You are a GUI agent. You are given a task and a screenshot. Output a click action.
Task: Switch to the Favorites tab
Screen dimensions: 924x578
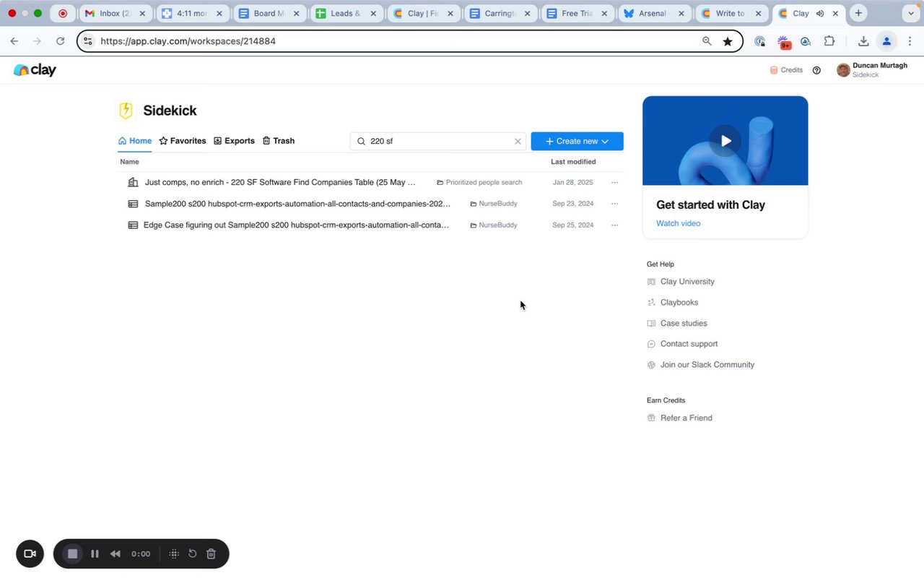point(183,141)
